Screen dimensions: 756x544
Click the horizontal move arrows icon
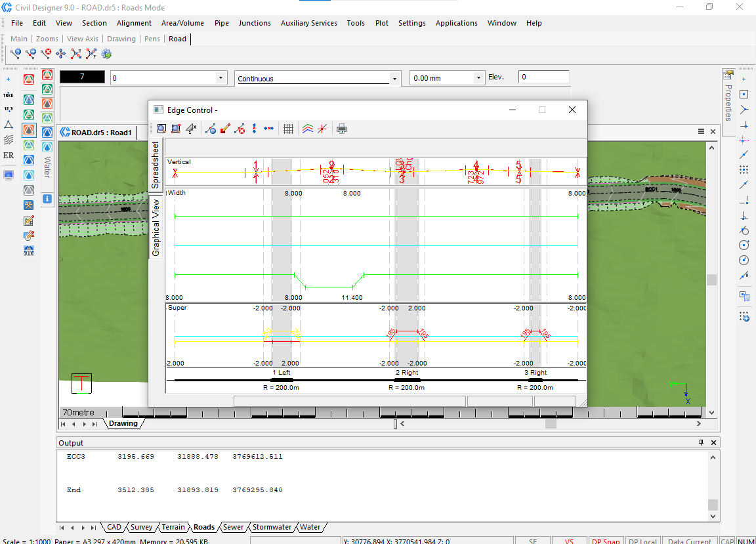(268, 129)
